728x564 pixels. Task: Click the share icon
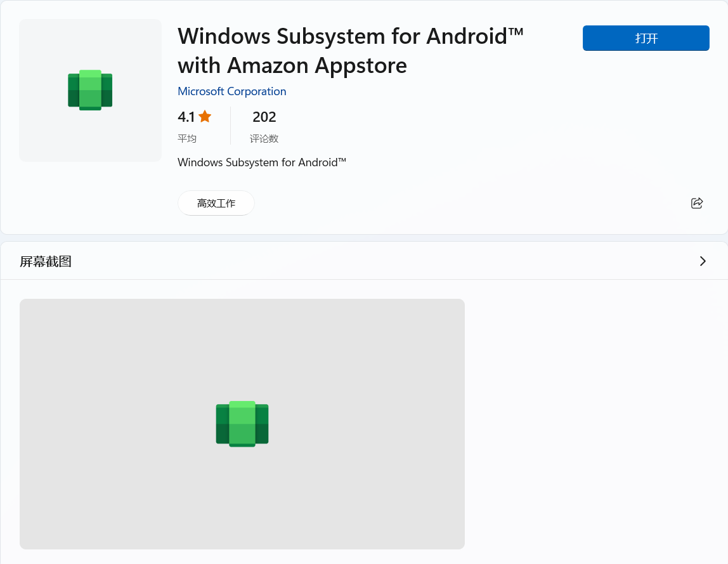(x=696, y=203)
